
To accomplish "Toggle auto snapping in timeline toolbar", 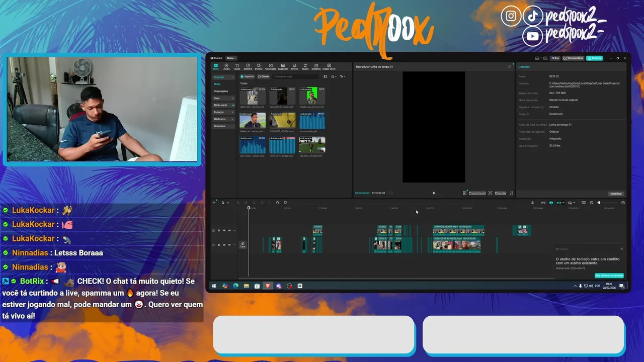I will tap(551, 203).
